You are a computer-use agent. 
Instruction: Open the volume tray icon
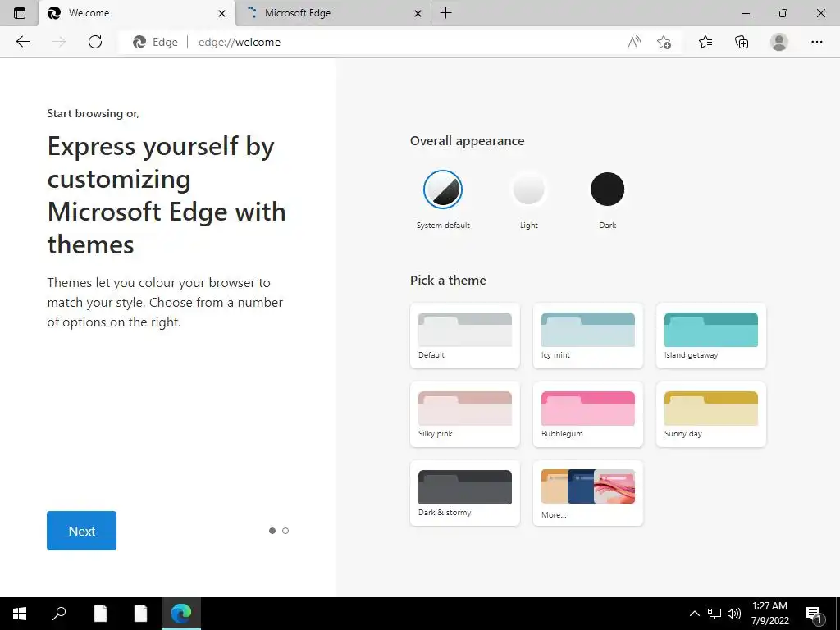click(734, 614)
